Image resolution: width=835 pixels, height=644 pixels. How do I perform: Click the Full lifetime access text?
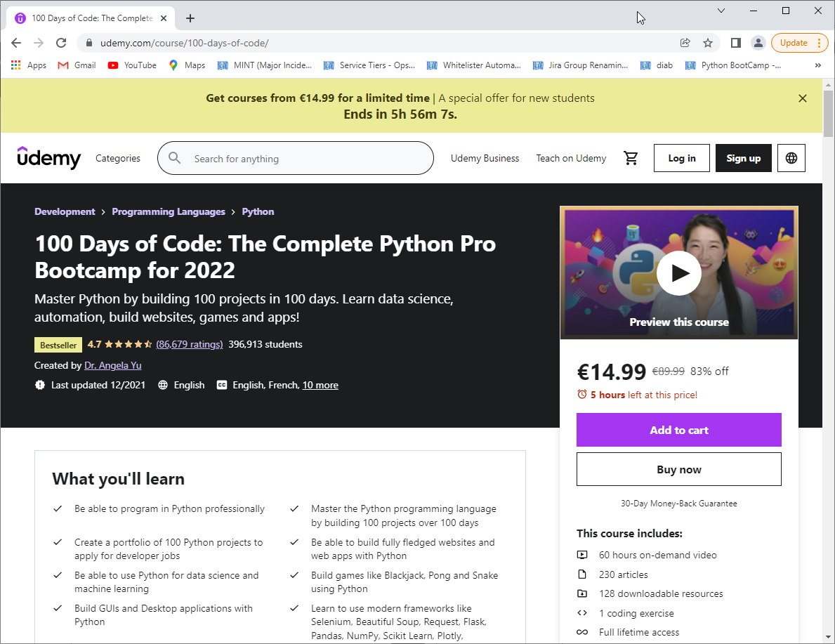point(639,632)
